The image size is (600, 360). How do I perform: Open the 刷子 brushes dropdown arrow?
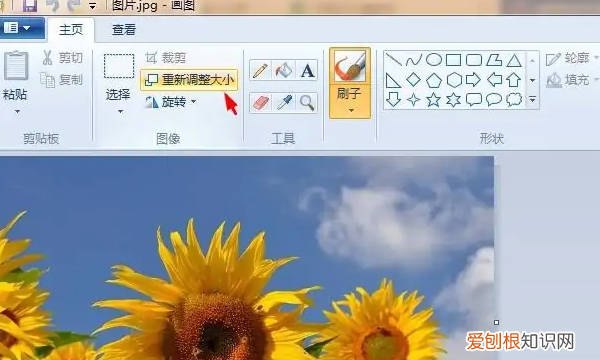(x=351, y=111)
